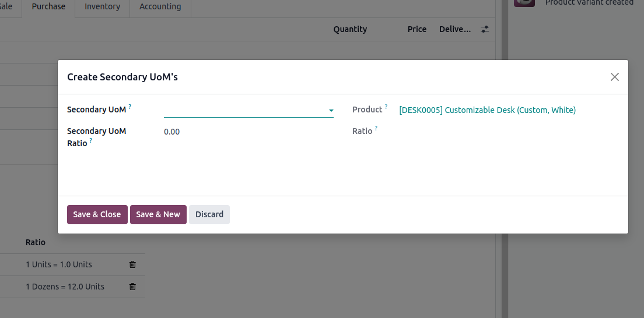This screenshot has width=644, height=318.
Task: Switch to the Purchase tab
Action: 48,7
